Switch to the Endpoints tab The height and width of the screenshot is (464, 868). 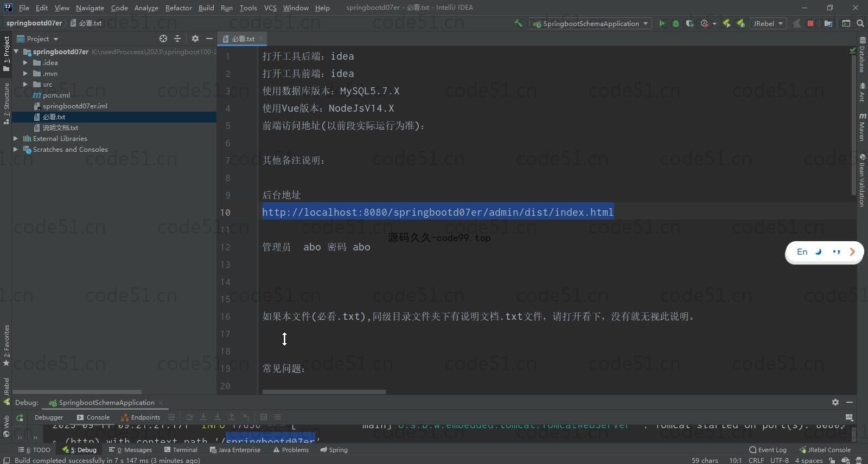click(x=141, y=417)
